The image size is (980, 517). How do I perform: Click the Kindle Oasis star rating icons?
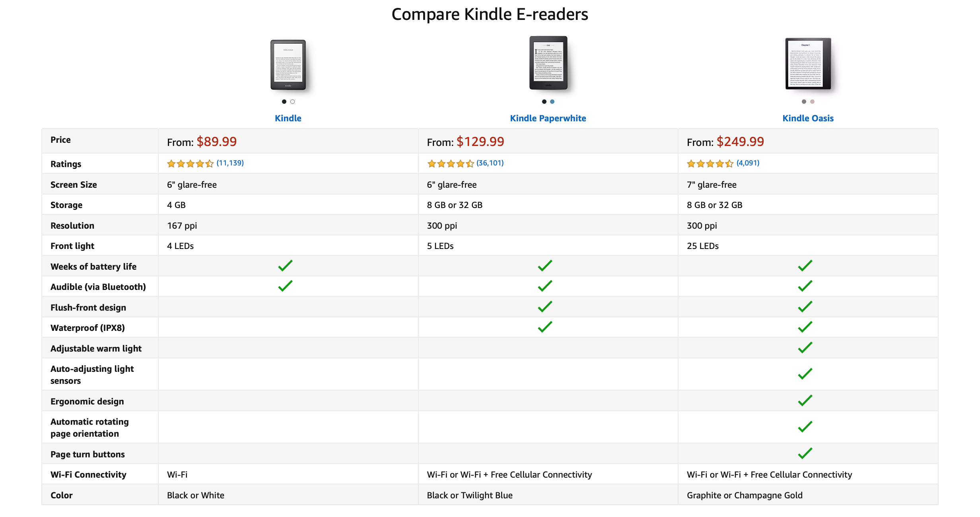[x=710, y=163]
